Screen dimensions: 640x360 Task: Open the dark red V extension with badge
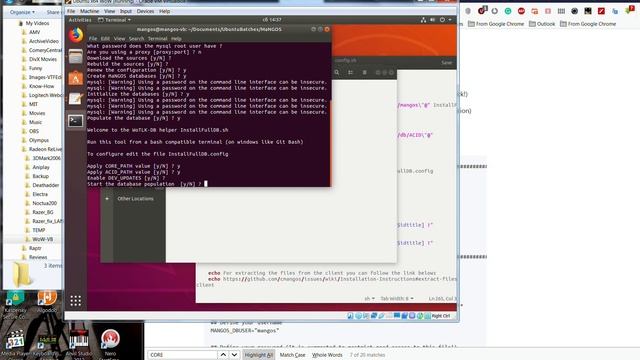(482, 11)
